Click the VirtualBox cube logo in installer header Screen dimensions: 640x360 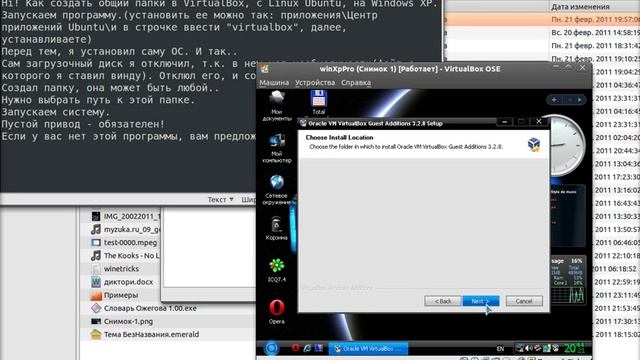coord(533,144)
